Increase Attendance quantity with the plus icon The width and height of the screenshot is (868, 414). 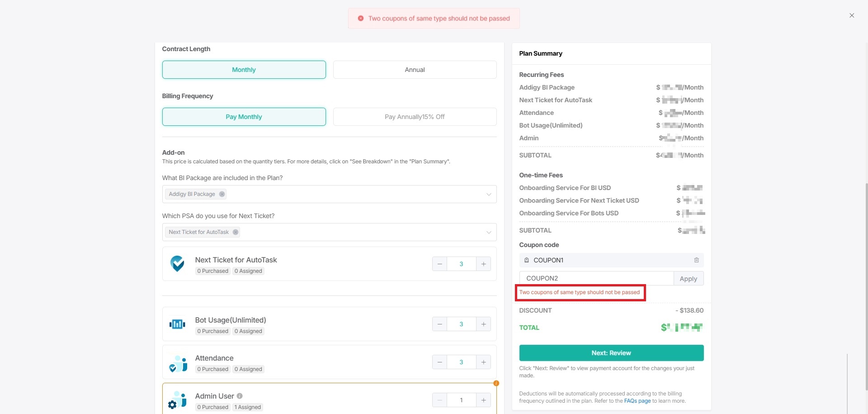[x=483, y=362]
